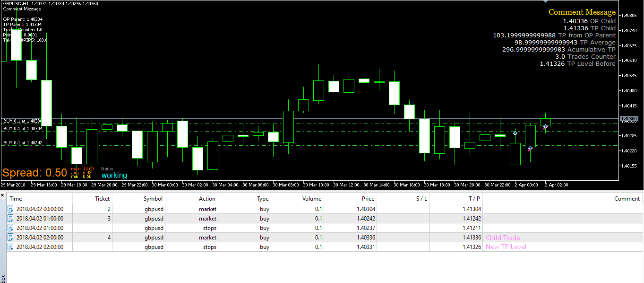Screen dimensions: 644x283
Task: Click the Child Trade comment cell
Action: pyautogui.click(x=503, y=238)
